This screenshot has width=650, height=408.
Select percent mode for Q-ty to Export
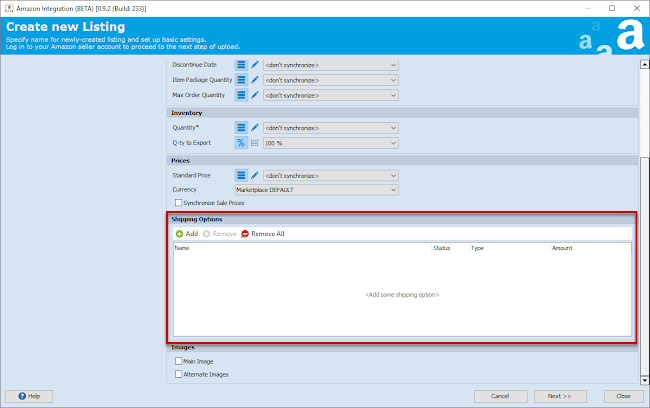241,143
